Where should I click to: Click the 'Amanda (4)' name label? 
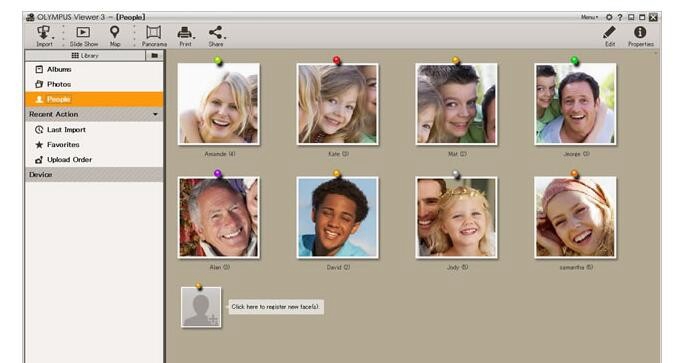(x=220, y=154)
